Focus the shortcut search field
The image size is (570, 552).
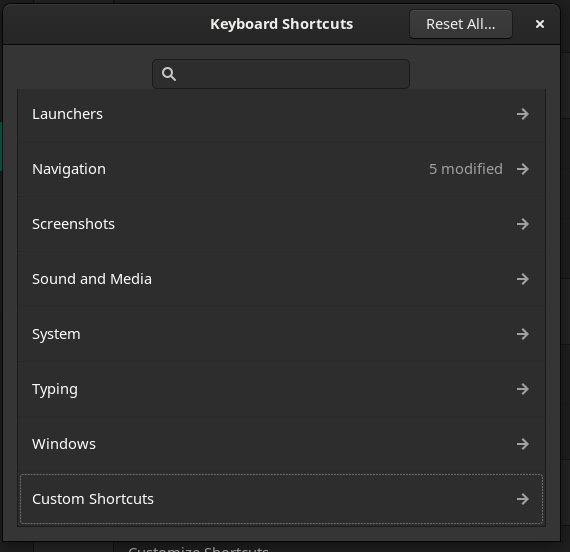point(281,74)
